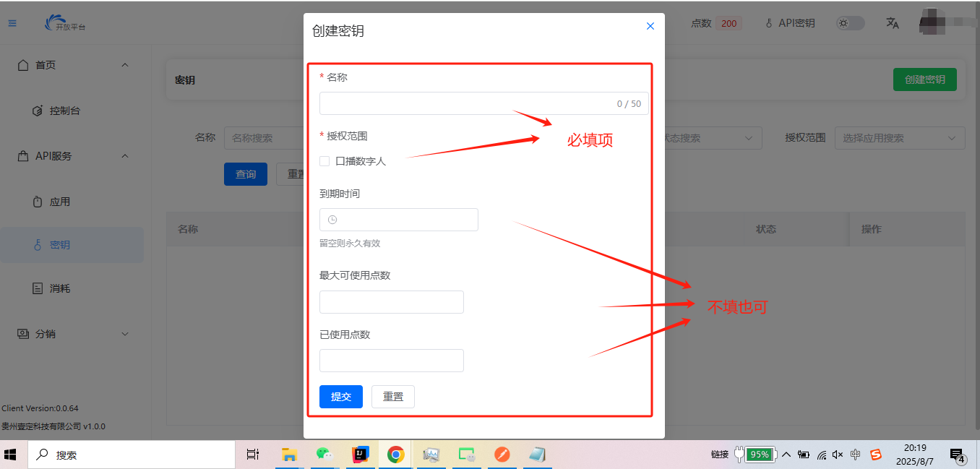This screenshot has height=469, width=980.
Task: Click the taskbar 搜索 box
Action: tap(132, 455)
